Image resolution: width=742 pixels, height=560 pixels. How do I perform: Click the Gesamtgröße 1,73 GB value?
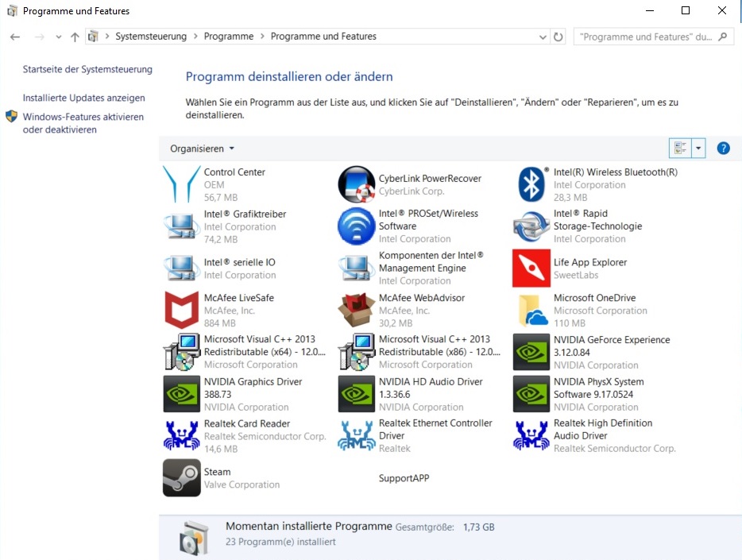pyautogui.click(x=478, y=527)
